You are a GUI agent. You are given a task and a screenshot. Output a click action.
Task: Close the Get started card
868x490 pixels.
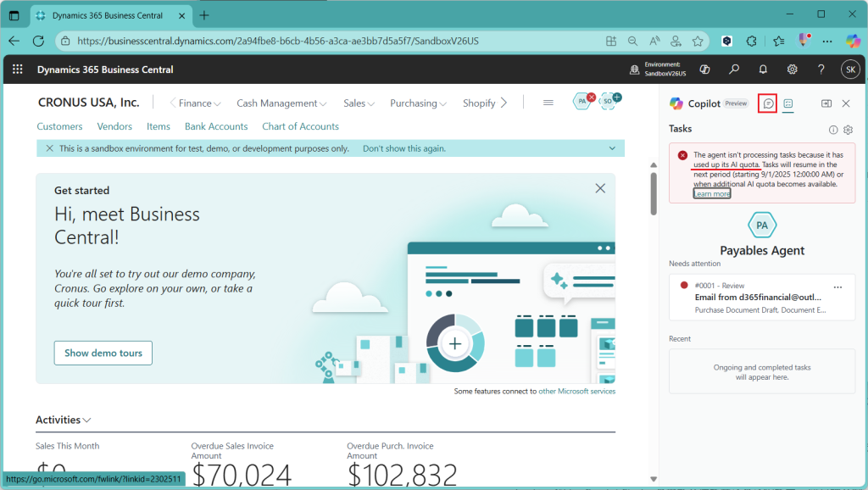point(600,188)
